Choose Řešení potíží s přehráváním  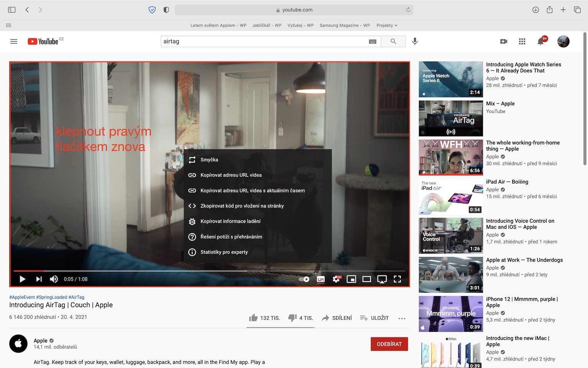coord(258,237)
